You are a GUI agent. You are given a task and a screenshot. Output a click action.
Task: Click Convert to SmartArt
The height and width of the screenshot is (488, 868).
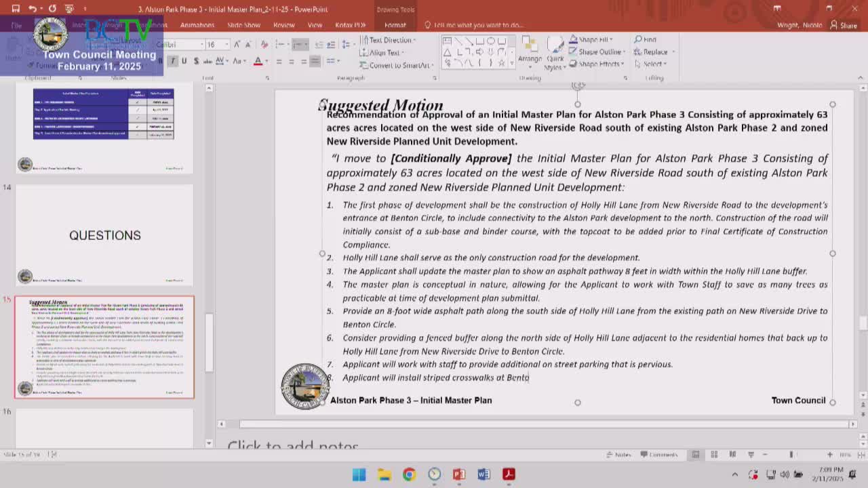point(397,65)
